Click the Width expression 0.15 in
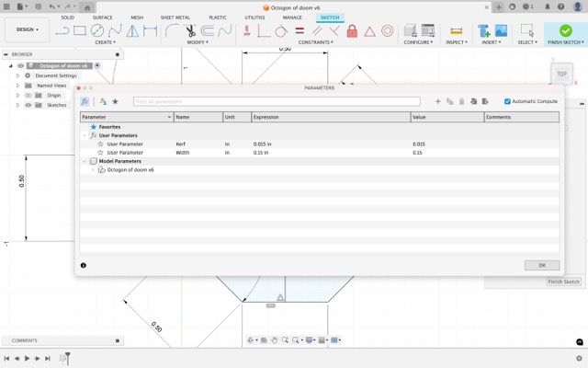This screenshot has width=588, height=368. [261, 153]
